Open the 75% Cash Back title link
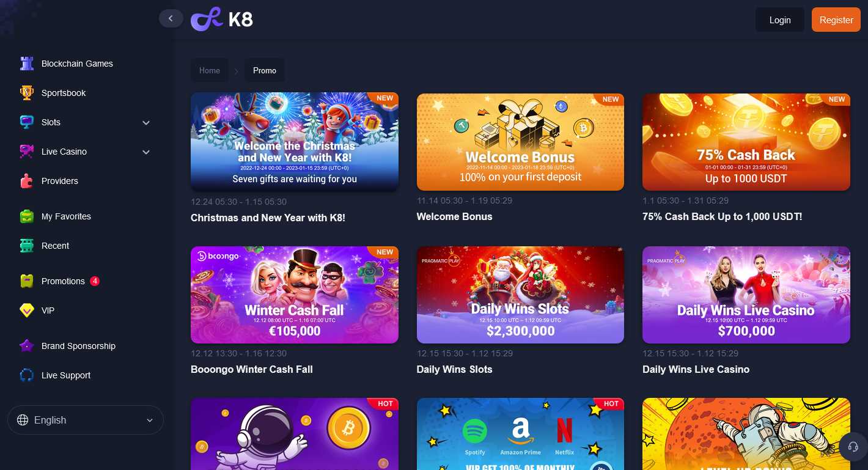Screen dimensions: 868x470 click(722, 216)
